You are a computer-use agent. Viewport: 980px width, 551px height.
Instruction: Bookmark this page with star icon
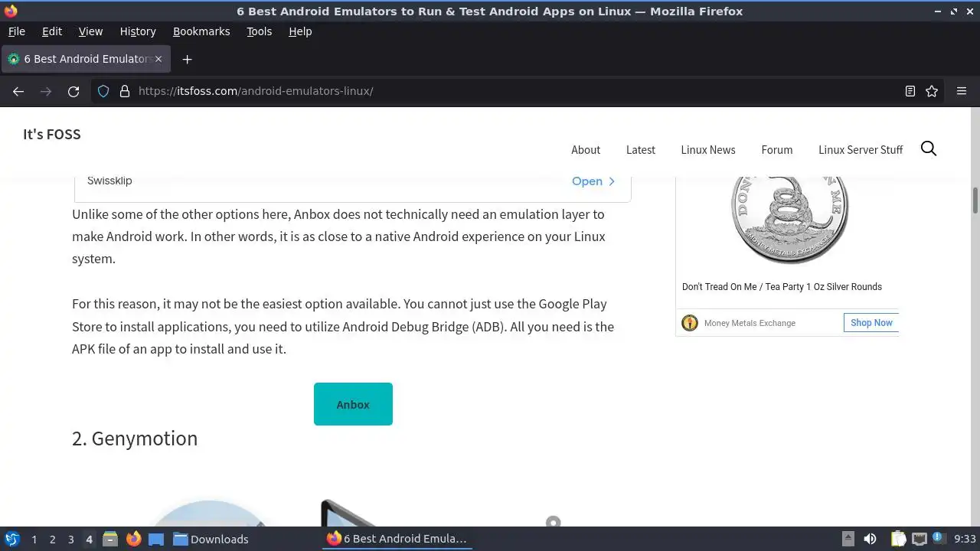932,91
